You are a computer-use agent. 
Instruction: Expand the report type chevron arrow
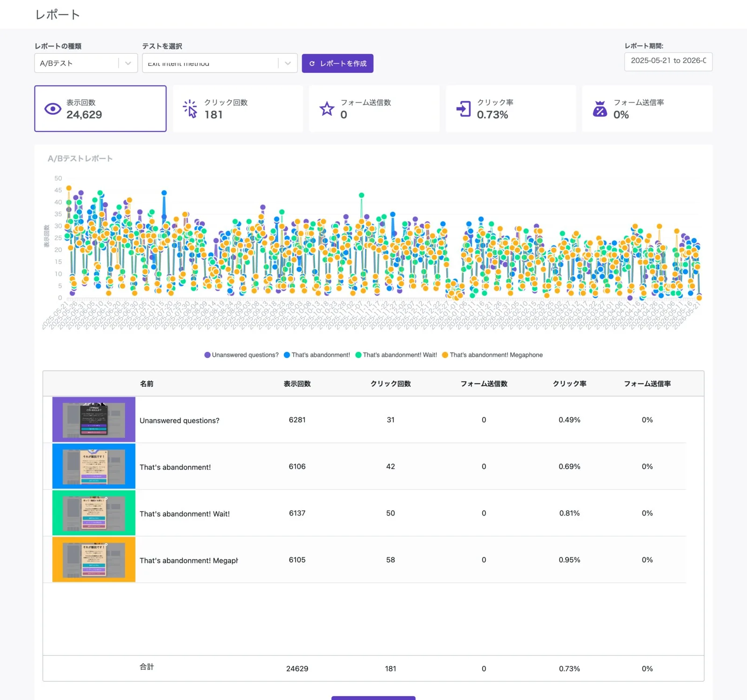click(128, 63)
